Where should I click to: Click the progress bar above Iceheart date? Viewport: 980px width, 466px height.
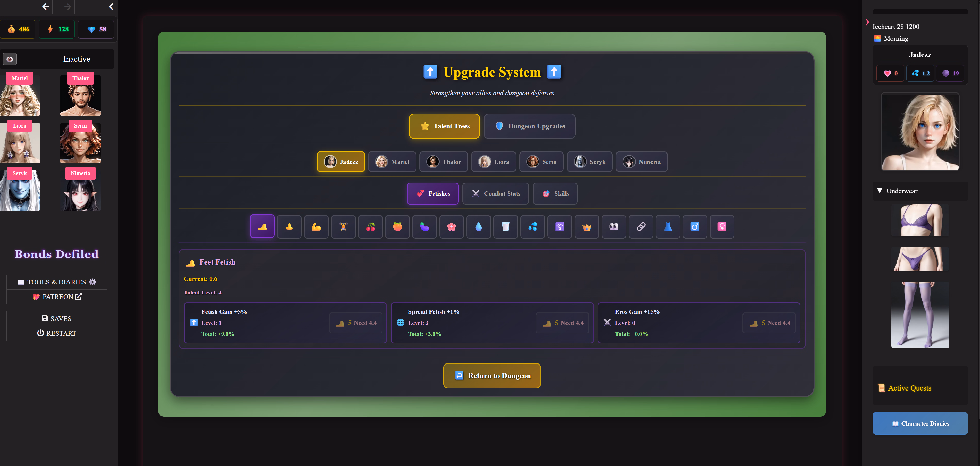920,12
